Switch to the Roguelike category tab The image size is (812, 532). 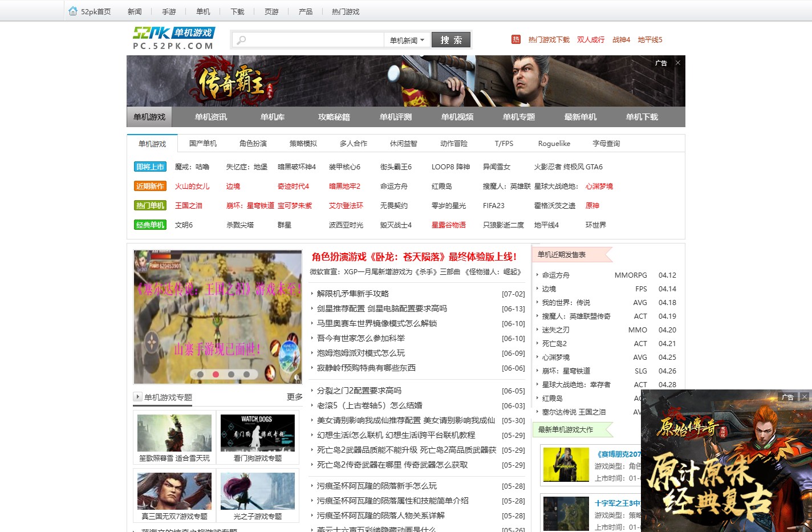pos(554,144)
